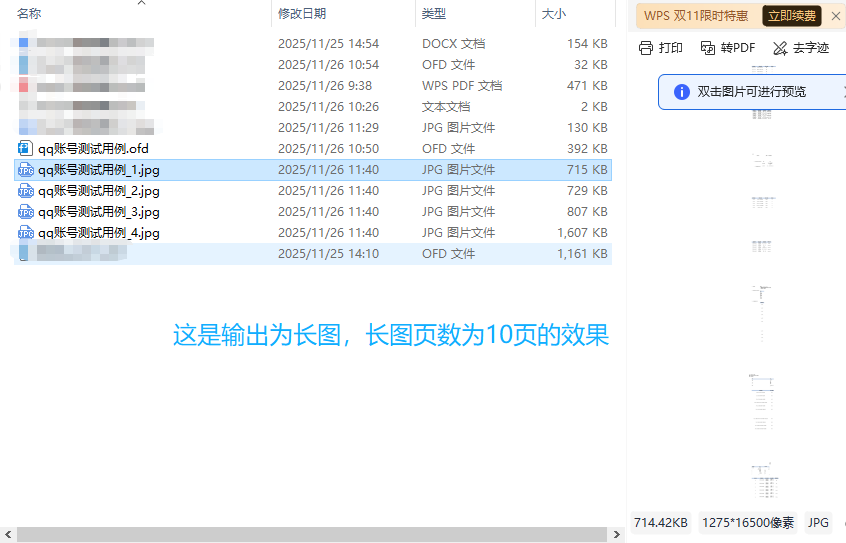Click the 类型 column header
Image resolution: width=846 pixels, height=543 pixels.
434,14
